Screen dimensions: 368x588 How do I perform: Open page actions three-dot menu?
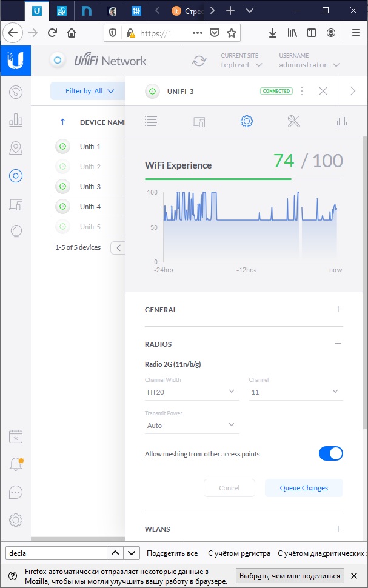pos(197,33)
